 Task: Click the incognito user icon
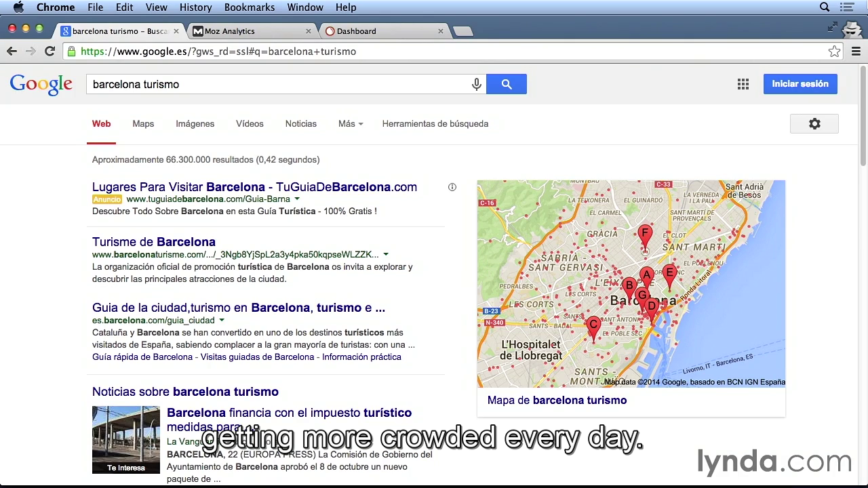[852, 30]
